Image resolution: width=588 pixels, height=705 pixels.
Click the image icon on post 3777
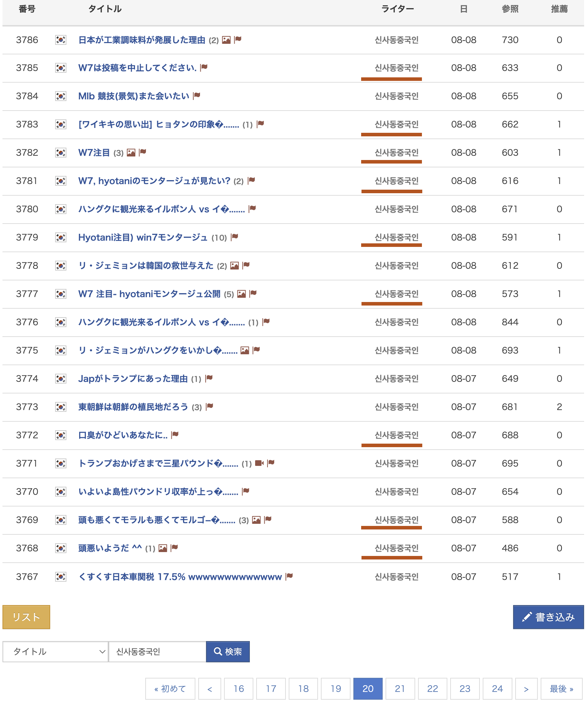(x=241, y=294)
